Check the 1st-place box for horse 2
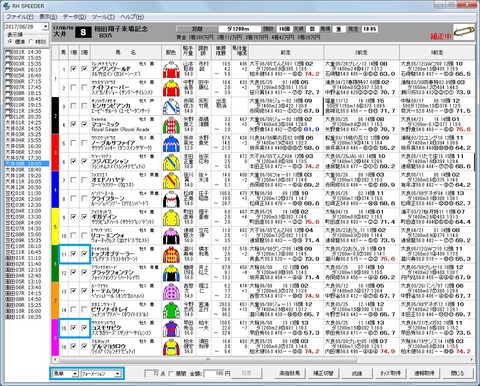Viewport: 480px width, 386px height. [73, 88]
